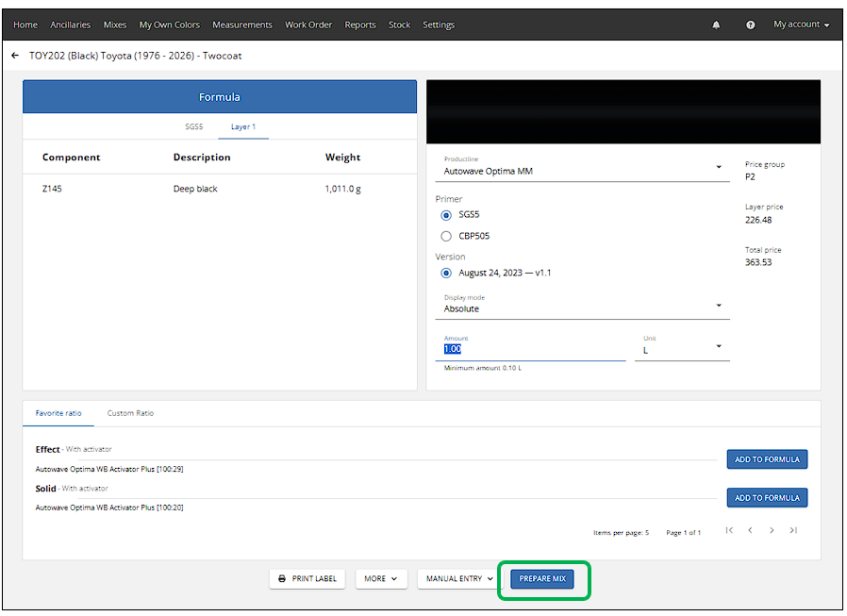Switch to the Layer 1 formula tab
Image resolution: width=847 pixels, height=616 pixels.
coord(243,126)
